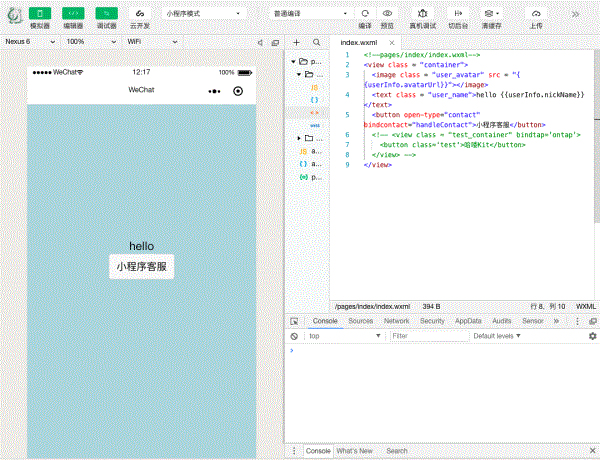Toggle the editor (编辑器) panel button
600x460 pixels.
click(73, 14)
